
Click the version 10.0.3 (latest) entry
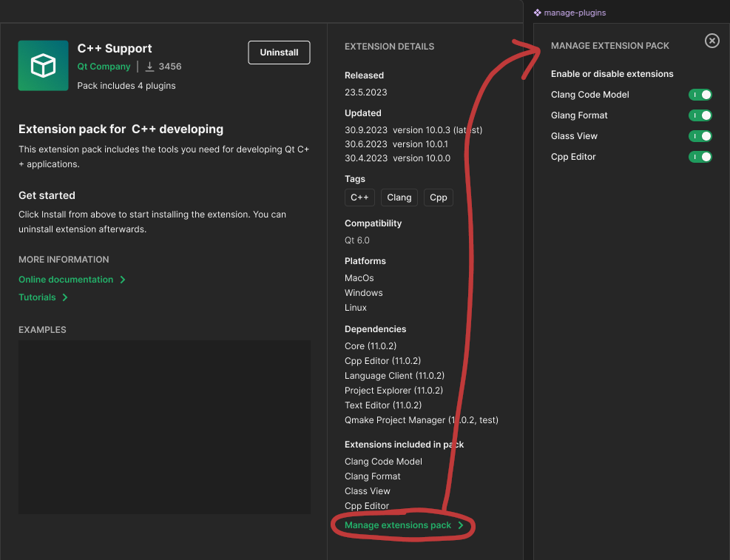(413, 130)
